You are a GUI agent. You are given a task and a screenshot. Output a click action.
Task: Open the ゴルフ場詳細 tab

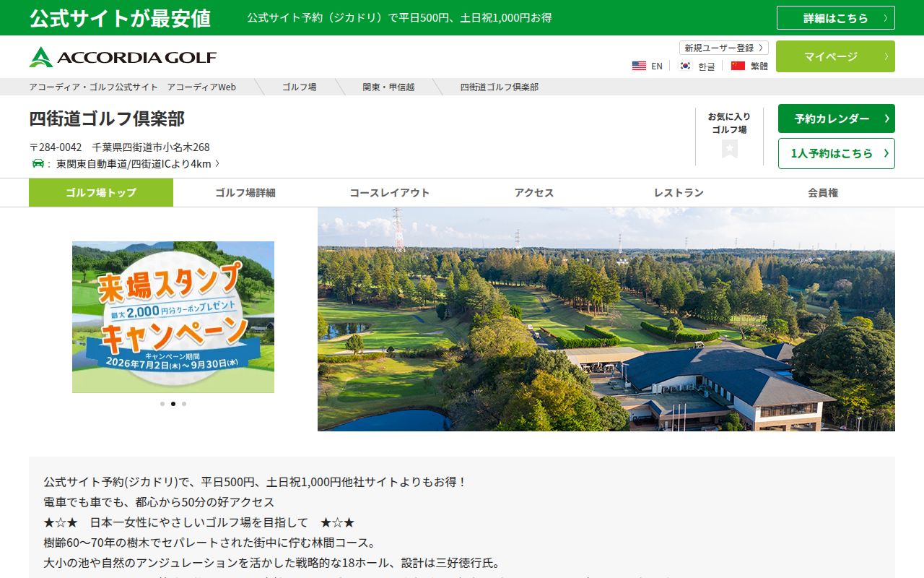pos(245,193)
